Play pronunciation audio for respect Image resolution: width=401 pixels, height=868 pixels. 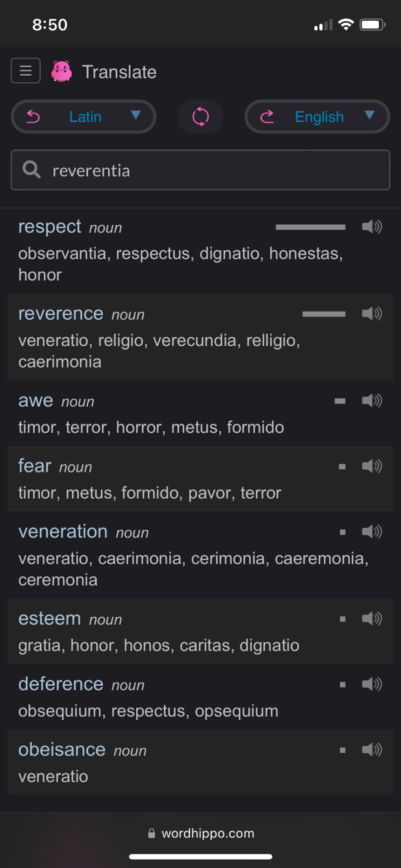point(372,226)
